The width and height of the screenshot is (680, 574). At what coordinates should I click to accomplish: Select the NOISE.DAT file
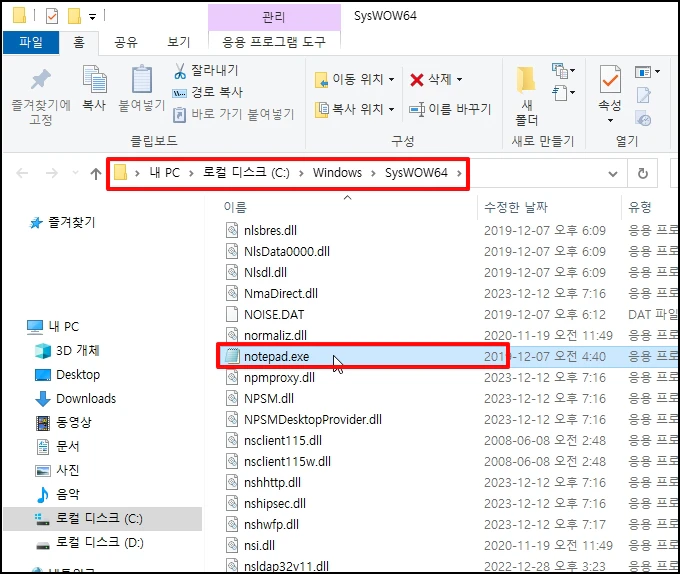tap(265, 314)
